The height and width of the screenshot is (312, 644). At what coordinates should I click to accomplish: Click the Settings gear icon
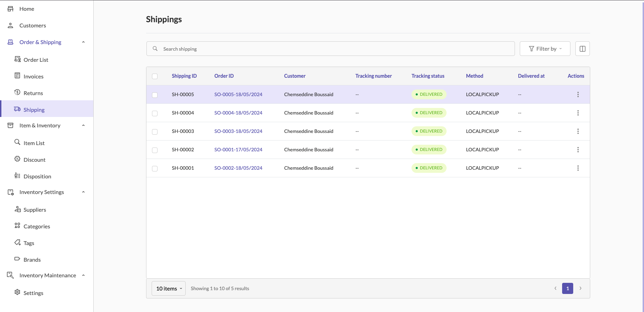coord(17,292)
